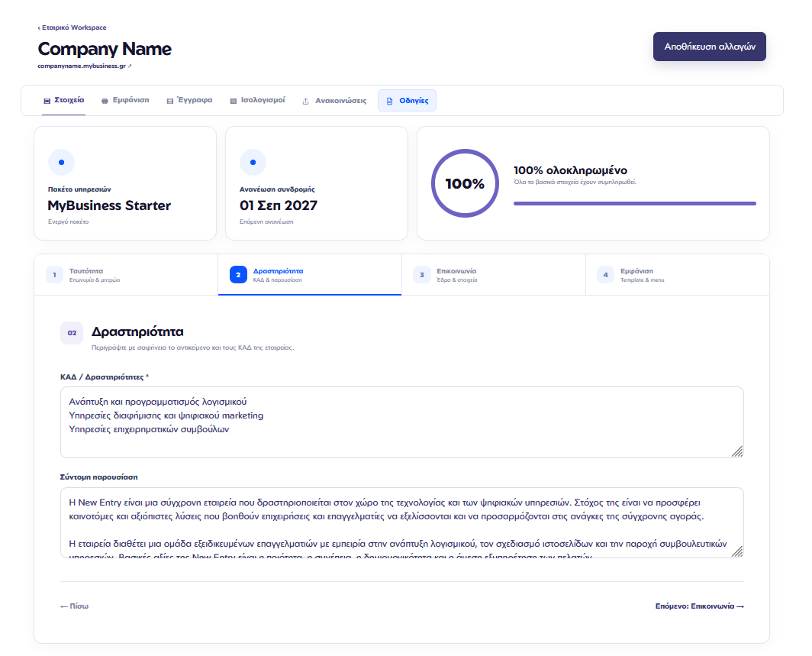
Task: Switch to the Εμφάνιση tab in top navigation
Action: tap(125, 101)
